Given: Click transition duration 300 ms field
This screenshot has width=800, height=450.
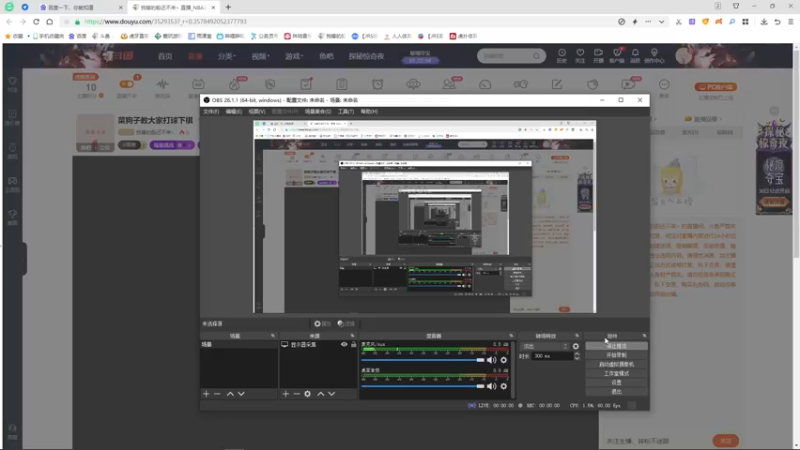Looking at the screenshot, I should 552,356.
